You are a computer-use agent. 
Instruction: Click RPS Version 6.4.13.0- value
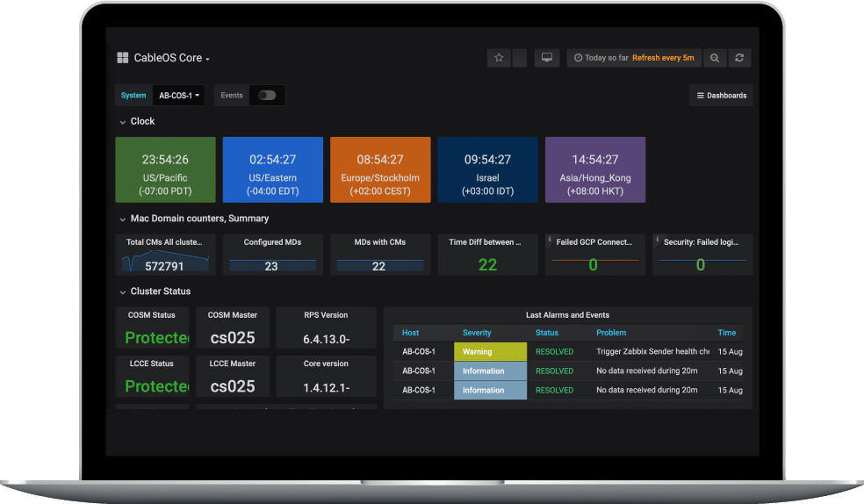(x=327, y=339)
